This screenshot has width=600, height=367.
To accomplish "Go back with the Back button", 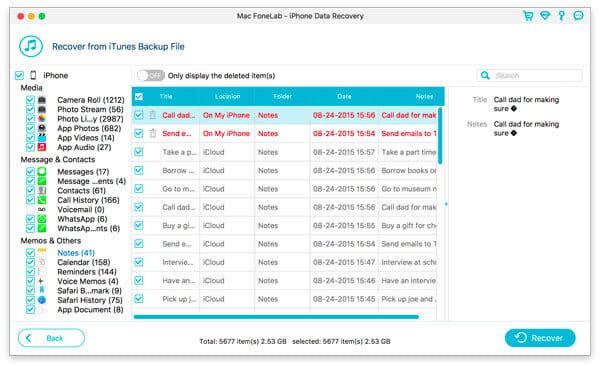I will click(x=51, y=338).
